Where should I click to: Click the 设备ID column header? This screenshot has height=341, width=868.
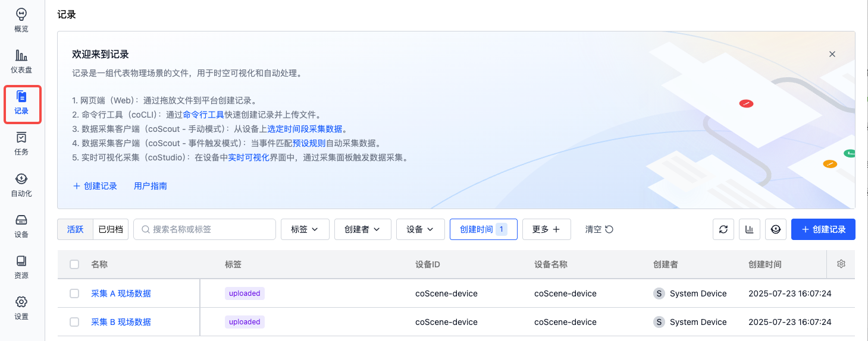point(428,264)
